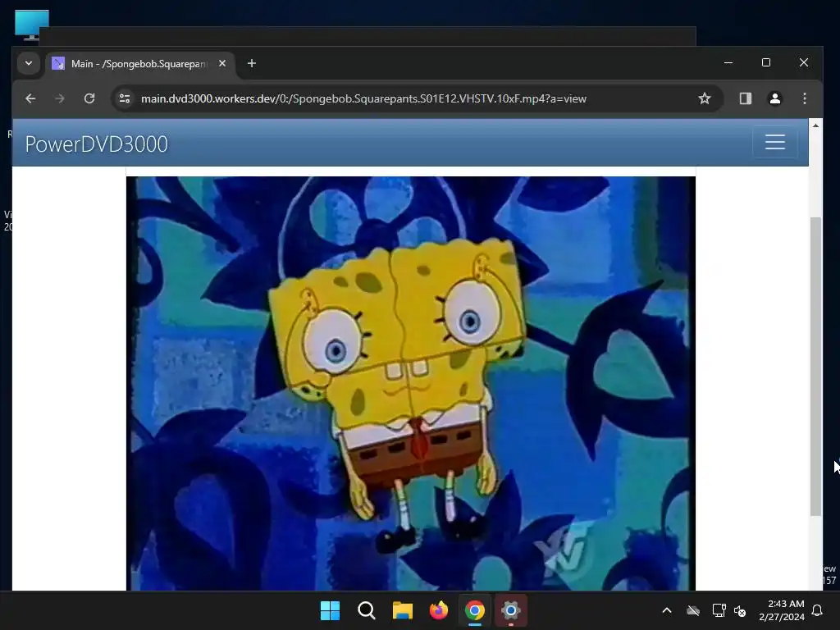The height and width of the screenshot is (630, 840).
Task: Select the Spongebob.Squarepants browser tab
Action: [x=139, y=64]
